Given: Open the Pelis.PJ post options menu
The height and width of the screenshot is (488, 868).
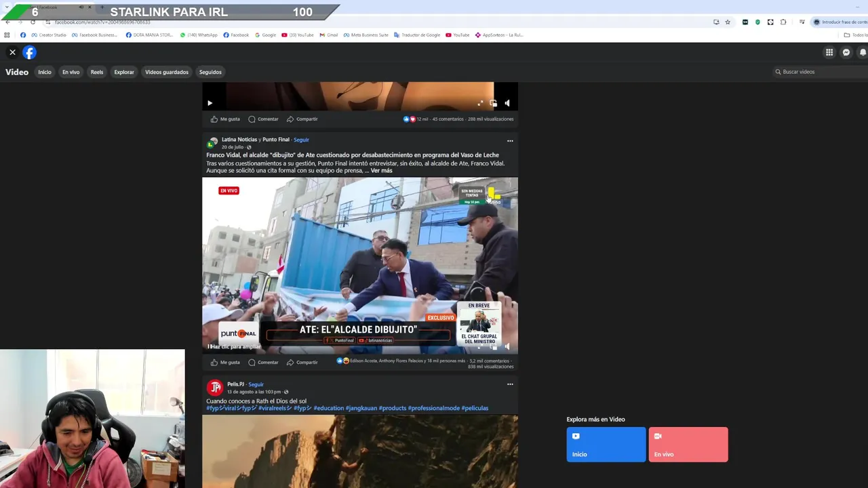Looking at the screenshot, I should click(510, 384).
